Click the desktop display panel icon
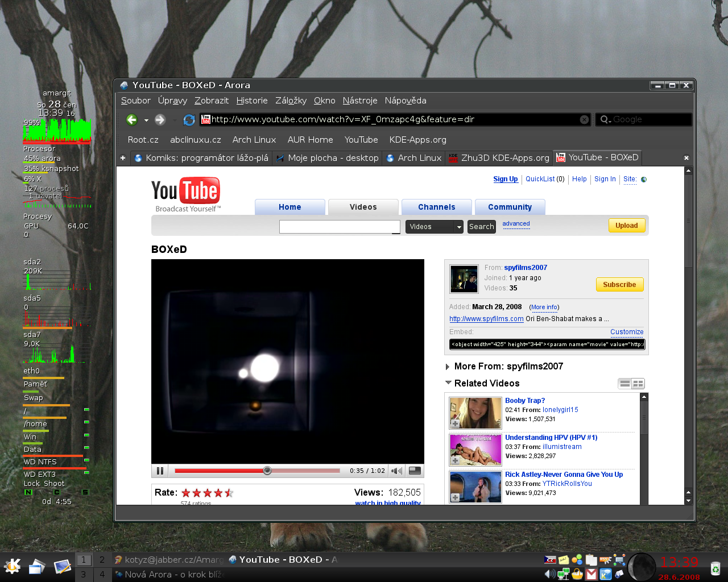 62,567
